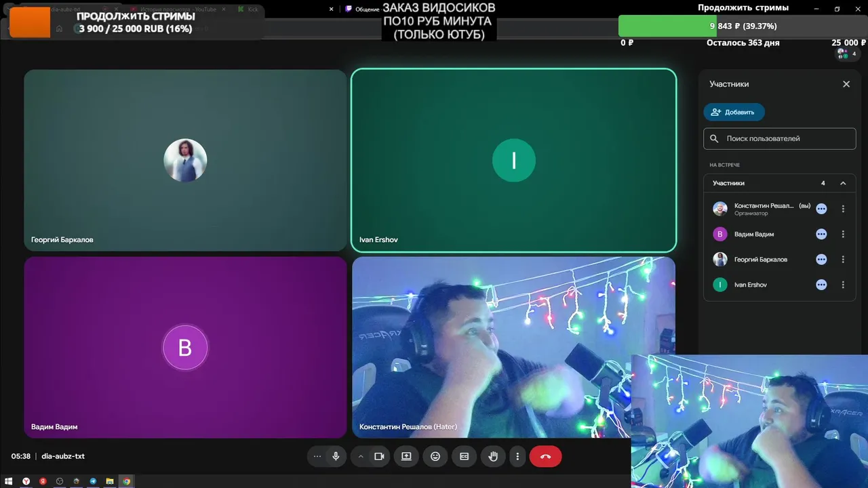The height and width of the screenshot is (488, 868).
Task: Open Telegram from the taskbar
Action: [93, 481]
